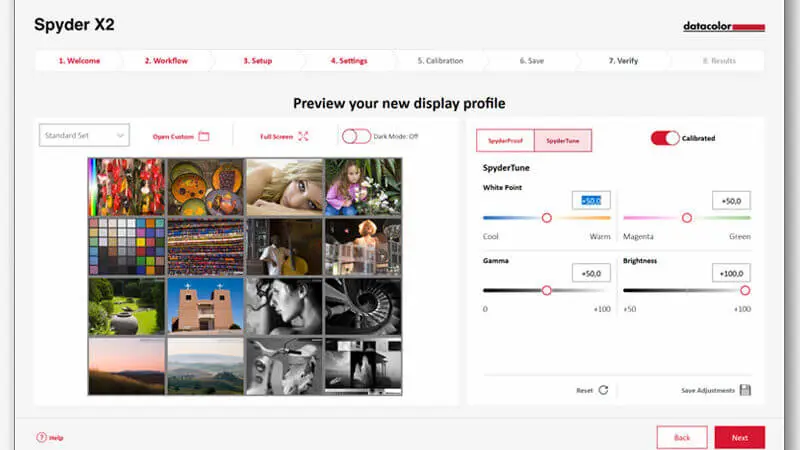Click the Brightness value input field
The image size is (800, 450).
pos(731,273)
